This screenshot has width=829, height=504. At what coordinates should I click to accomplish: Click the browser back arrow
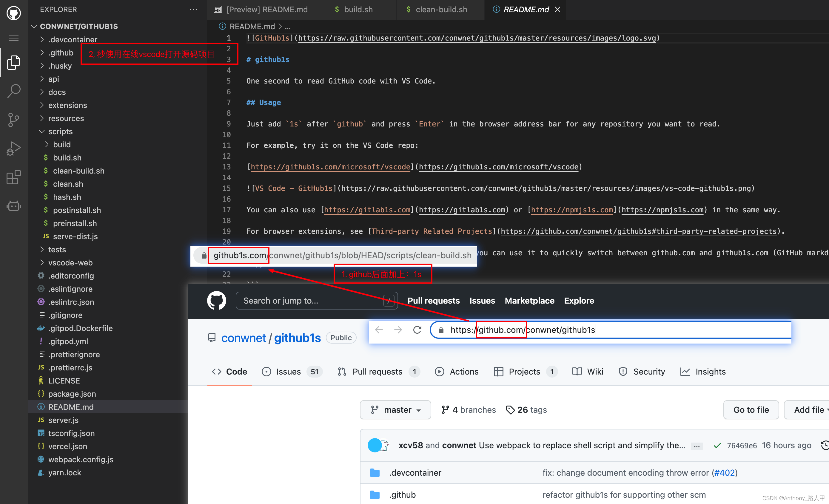point(379,330)
